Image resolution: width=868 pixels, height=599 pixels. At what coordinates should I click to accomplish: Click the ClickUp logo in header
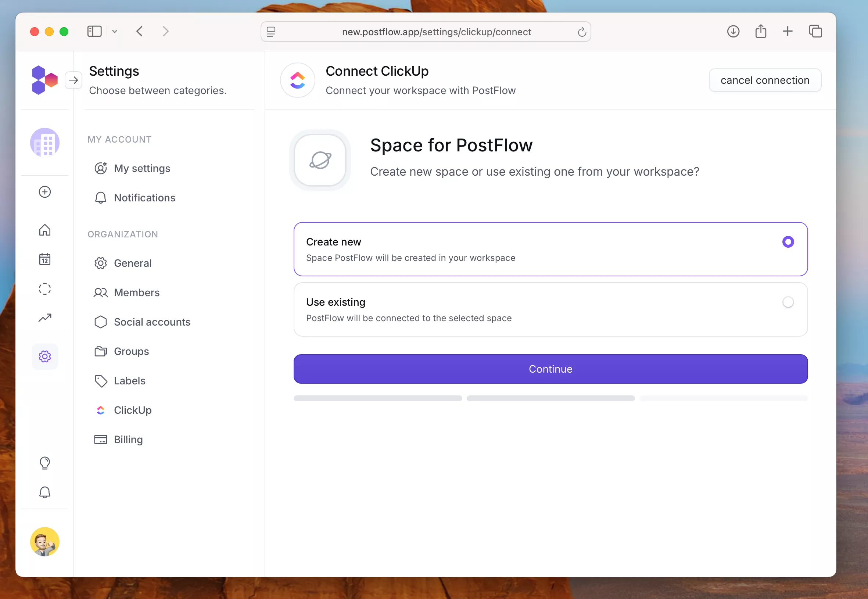(x=298, y=80)
